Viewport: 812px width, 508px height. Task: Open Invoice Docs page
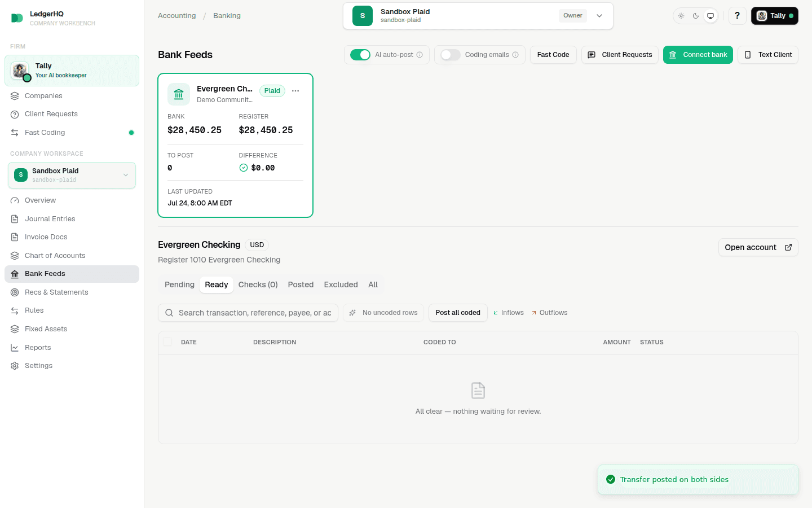pyautogui.click(x=72, y=237)
